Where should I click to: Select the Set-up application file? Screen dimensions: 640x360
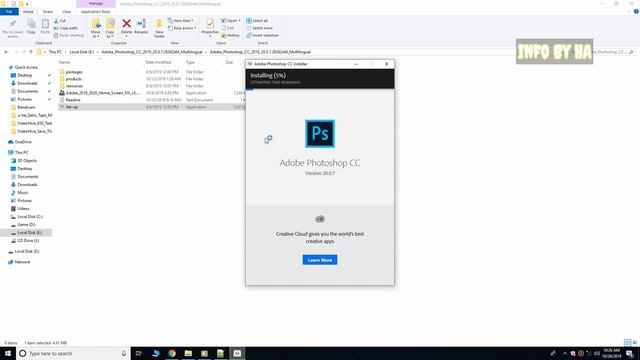(72, 107)
